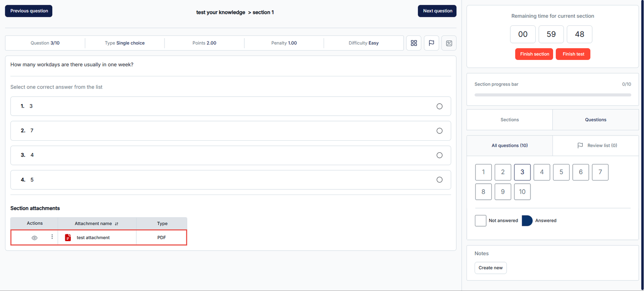Go to Next question
The height and width of the screenshot is (291, 644).
[x=437, y=11]
